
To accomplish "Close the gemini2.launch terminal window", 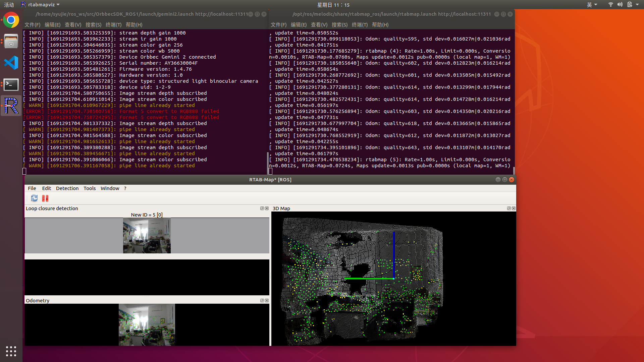I will (264, 14).
